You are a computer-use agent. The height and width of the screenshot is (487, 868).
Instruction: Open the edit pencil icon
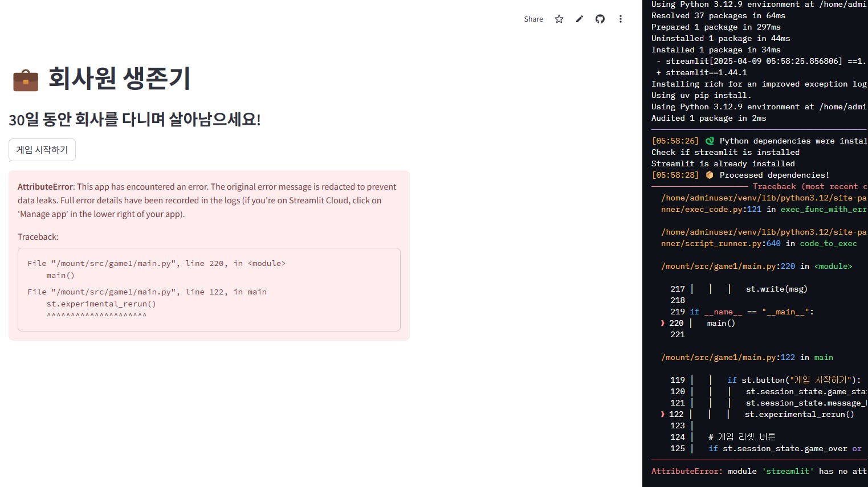[x=580, y=19]
